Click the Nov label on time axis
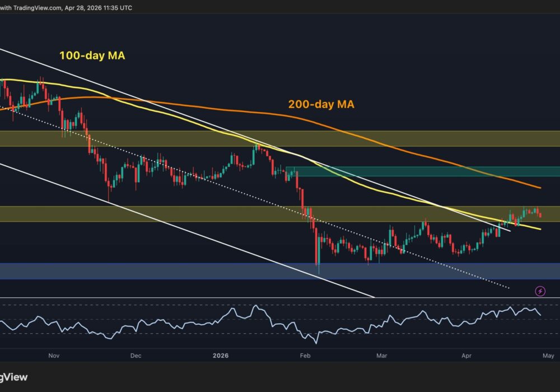The width and height of the screenshot is (560, 392). coord(54,355)
